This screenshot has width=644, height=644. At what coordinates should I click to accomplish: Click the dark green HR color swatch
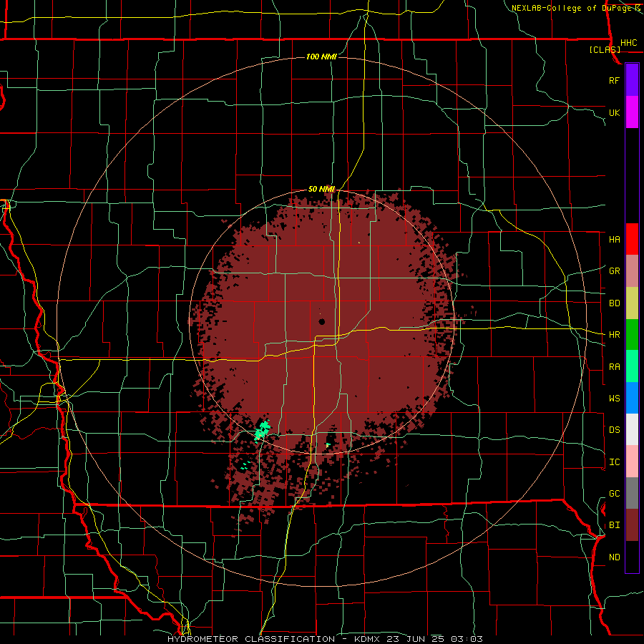pos(632,334)
